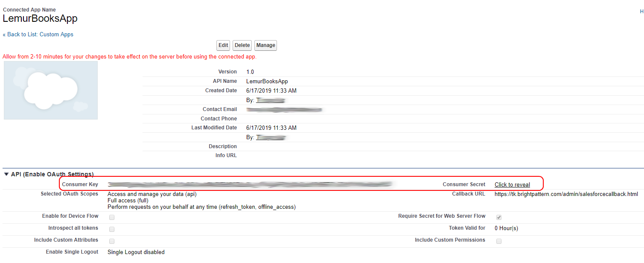Click the API Name value LemurBooksApp

[267, 81]
